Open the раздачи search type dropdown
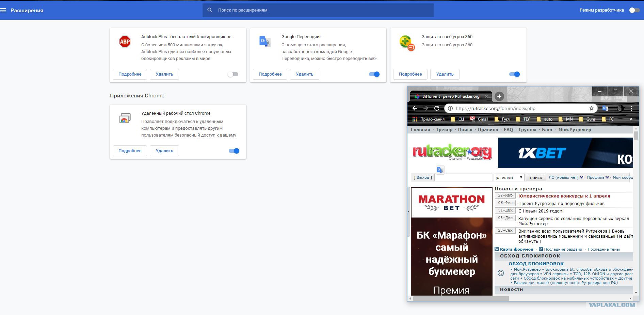Image resolution: width=644 pixels, height=315 pixels. [509, 177]
